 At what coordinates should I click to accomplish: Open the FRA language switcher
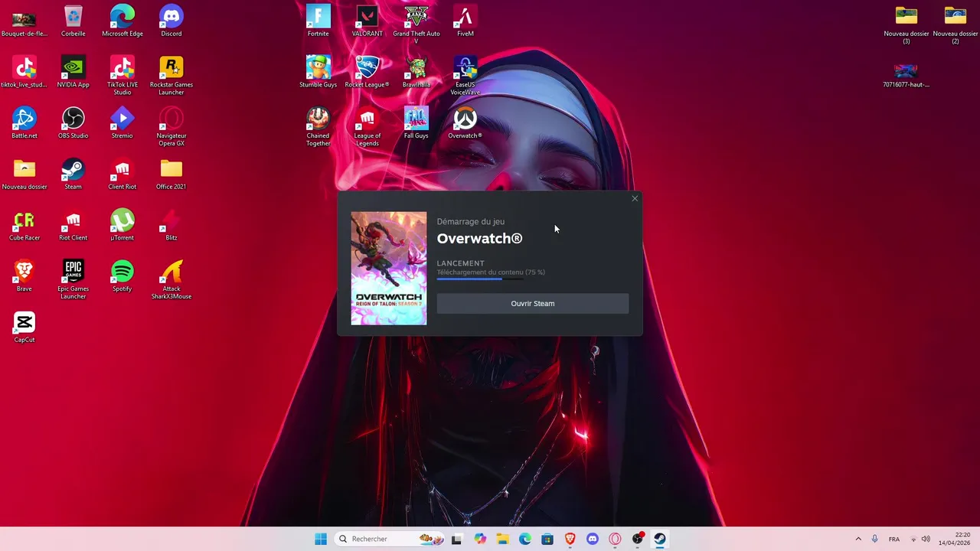894,539
